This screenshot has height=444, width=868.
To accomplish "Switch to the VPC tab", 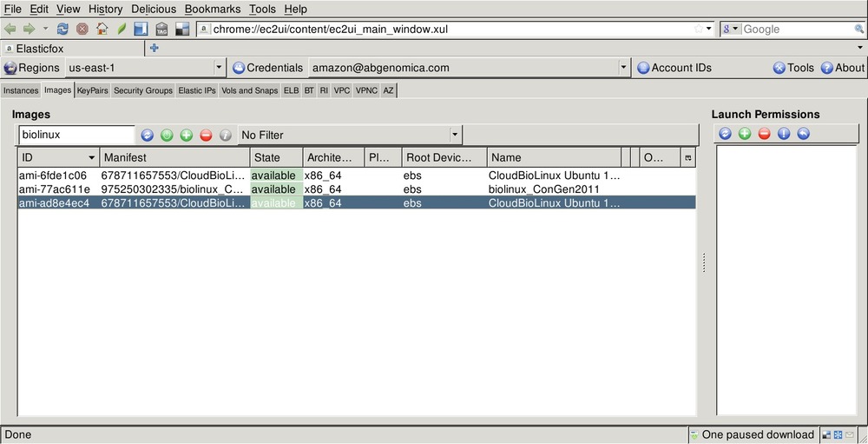I will 341,90.
